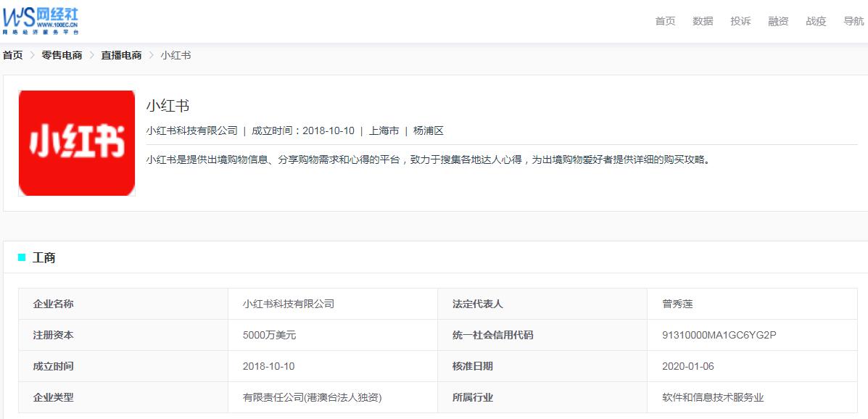Screen dimensions: 868x419
Task: Click the cyan square marker beside 工商
Action: coord(22,258)
